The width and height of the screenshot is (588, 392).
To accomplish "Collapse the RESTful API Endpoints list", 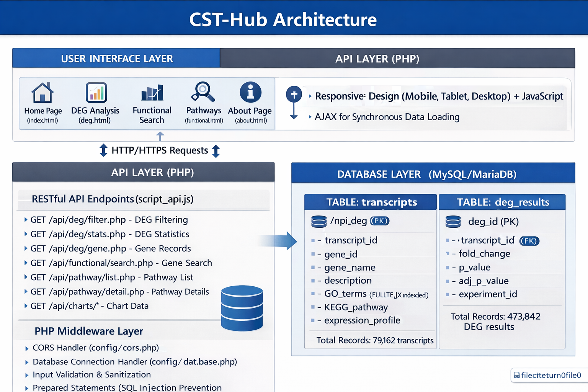I will [x=113, y=199].
